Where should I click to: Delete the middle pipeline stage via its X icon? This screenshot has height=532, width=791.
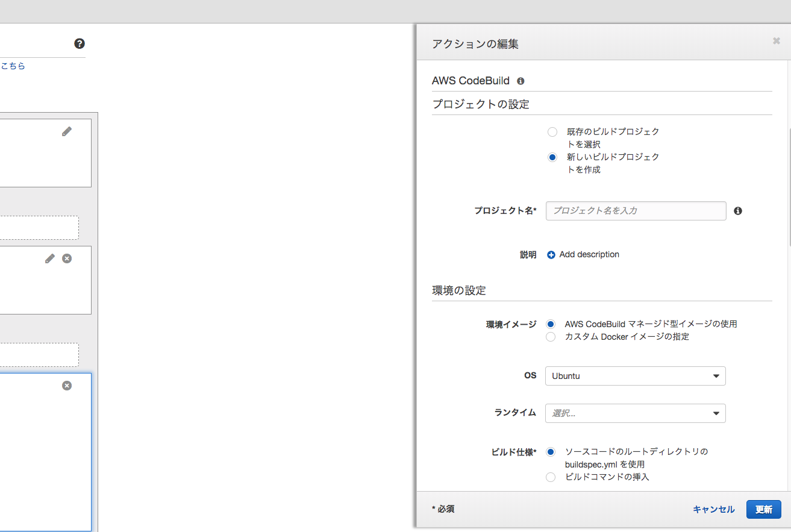tap(67, 258)
